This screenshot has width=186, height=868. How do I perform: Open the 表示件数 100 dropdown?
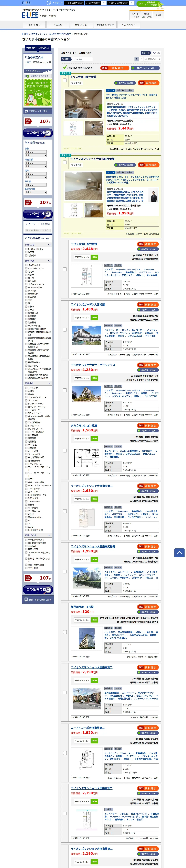156,53
